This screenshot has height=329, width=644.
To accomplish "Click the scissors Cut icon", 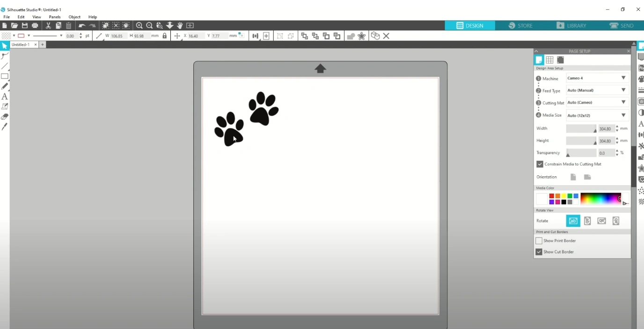I will [x=48, y=25].
